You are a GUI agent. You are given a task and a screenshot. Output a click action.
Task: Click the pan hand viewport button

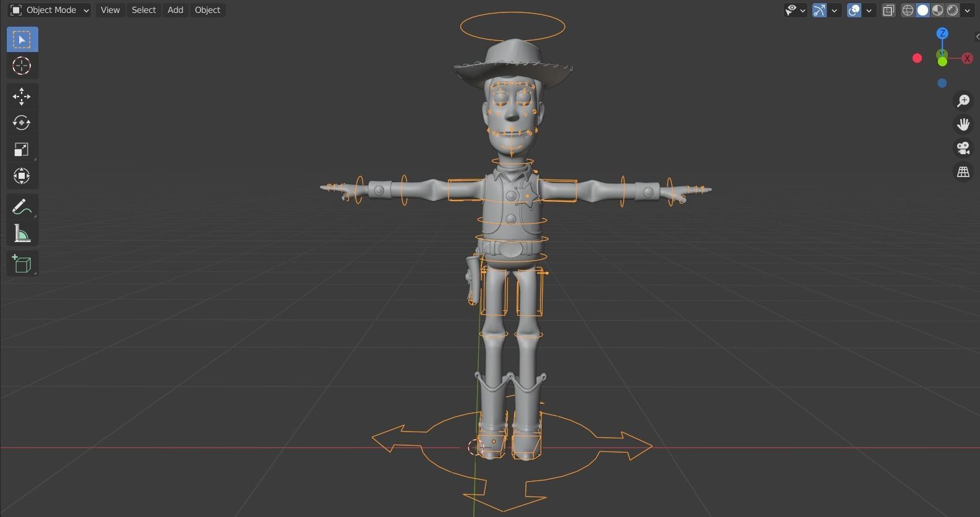pos(963,124)
